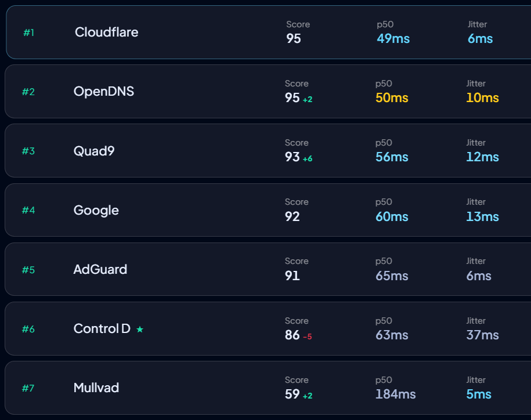Click Control D score value 86
The height and width of the screenshot is (420, 531).
pyautogui.click(x=292, y=335)
